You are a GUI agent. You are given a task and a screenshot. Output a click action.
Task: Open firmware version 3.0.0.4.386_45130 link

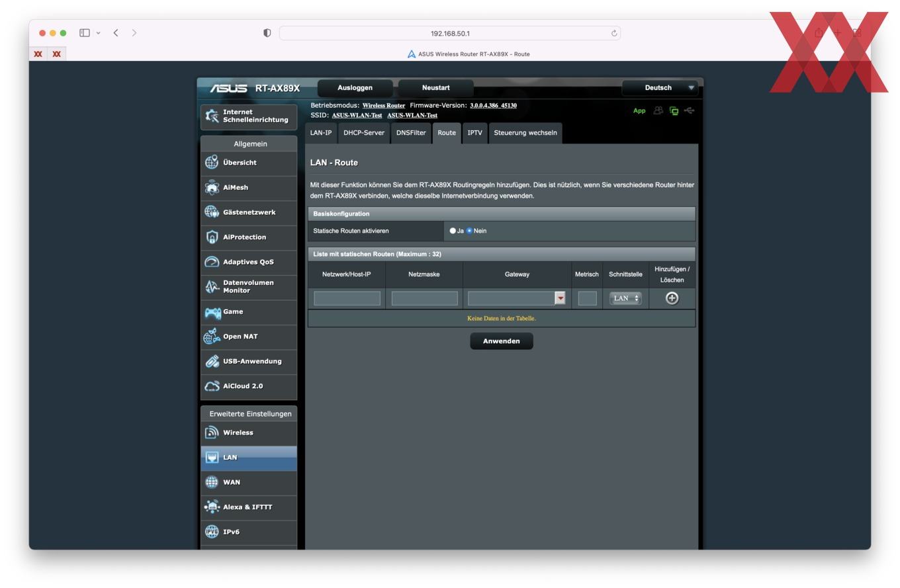(494, 106)
